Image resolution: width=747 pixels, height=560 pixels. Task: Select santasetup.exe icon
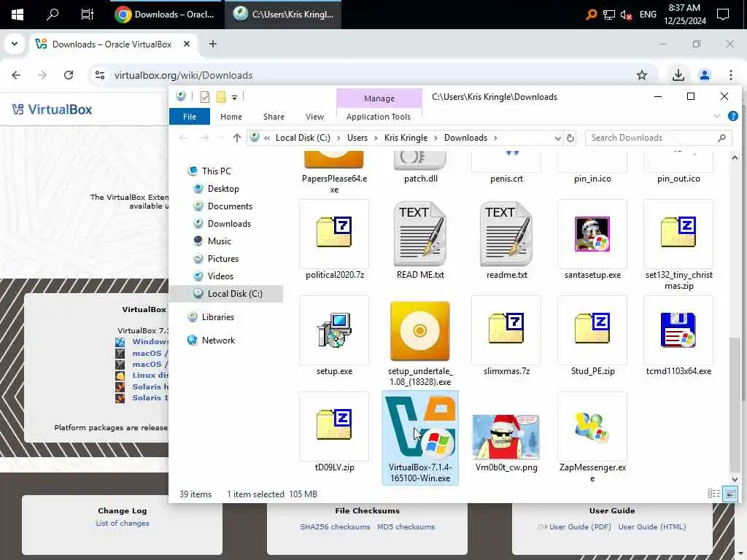click(x=592, y=233)
